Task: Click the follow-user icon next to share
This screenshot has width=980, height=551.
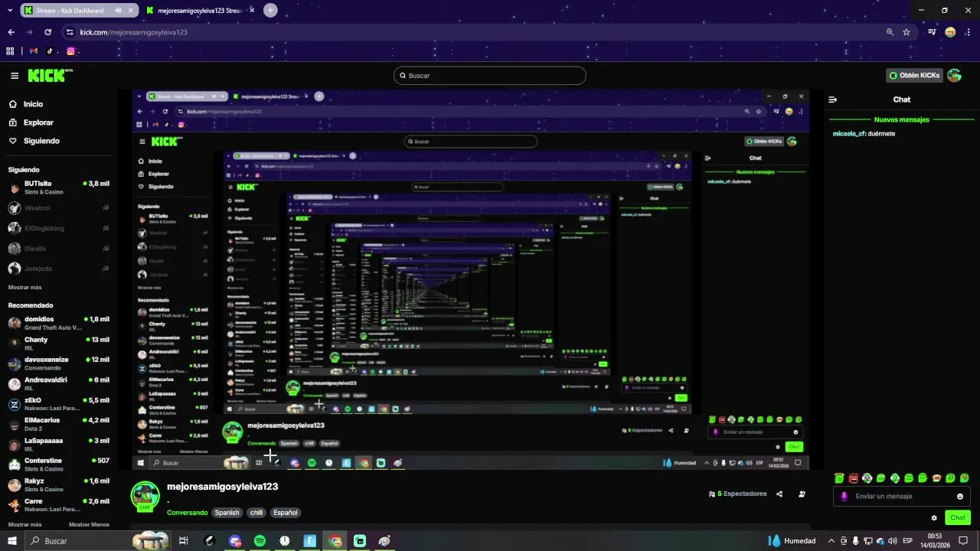Action: tap(802, 494)
